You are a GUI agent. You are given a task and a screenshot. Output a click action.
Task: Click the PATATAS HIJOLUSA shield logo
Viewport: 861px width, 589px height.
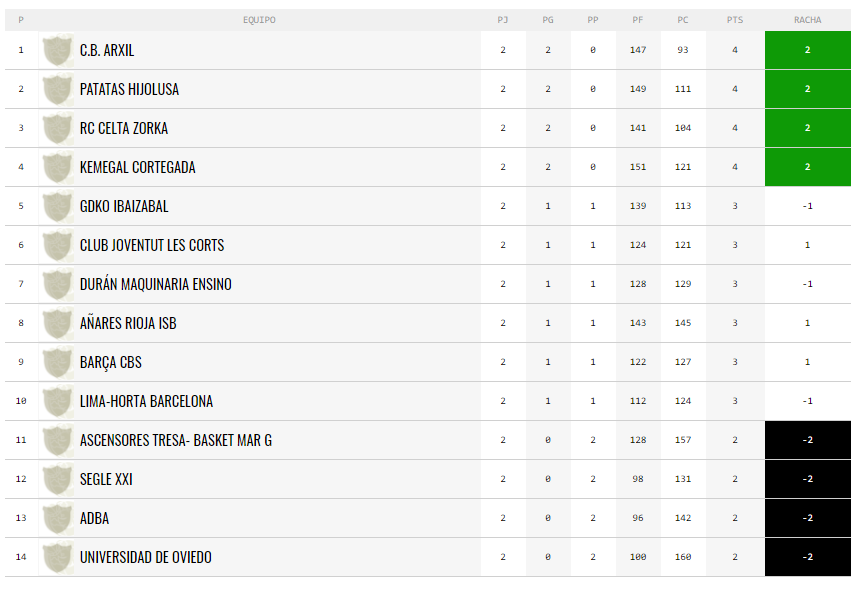pyautogui.click(x=58, y=89)
